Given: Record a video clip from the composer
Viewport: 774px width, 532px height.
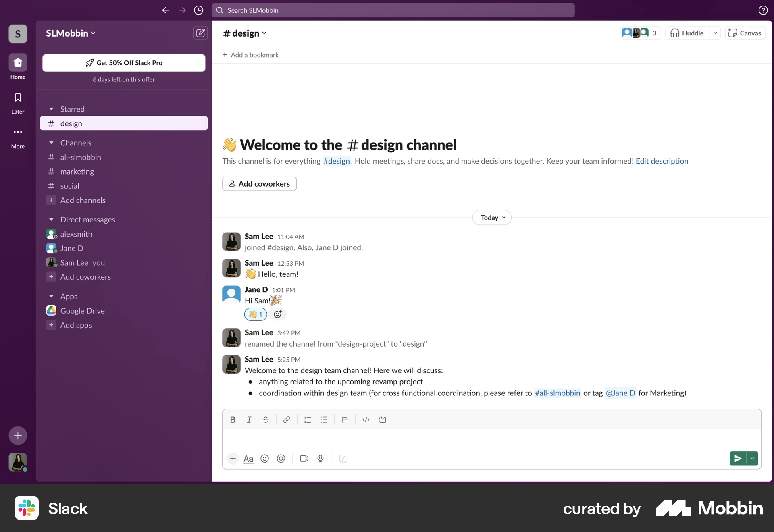Looking at the screenshot, I should click(304, 459).
